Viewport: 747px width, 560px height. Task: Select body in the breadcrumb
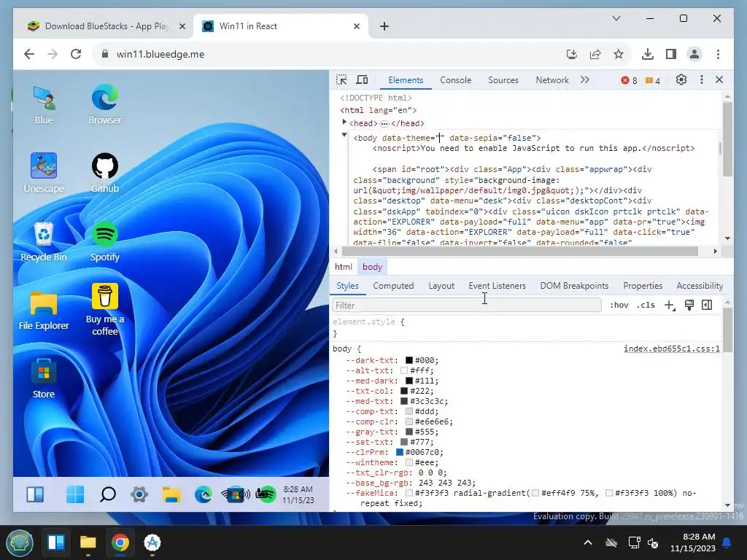[372, 267]
